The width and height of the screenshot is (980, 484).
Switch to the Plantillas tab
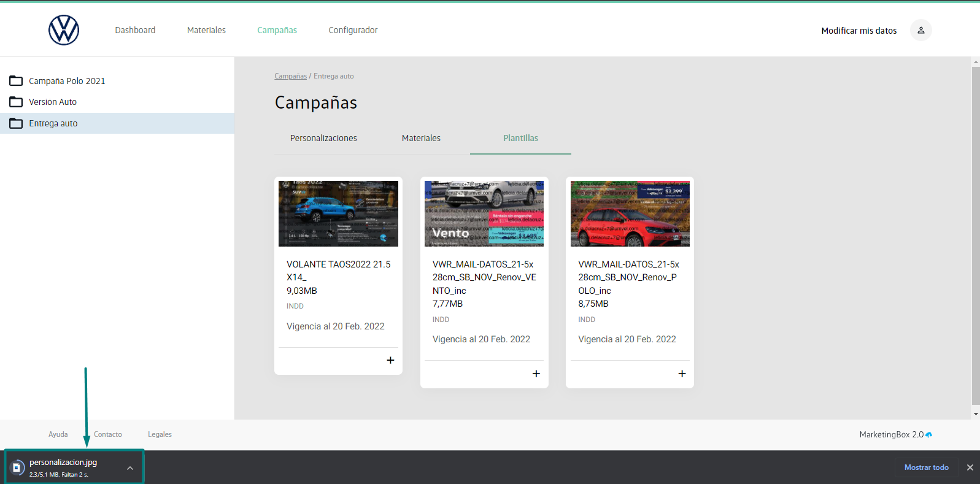point(520,138)
